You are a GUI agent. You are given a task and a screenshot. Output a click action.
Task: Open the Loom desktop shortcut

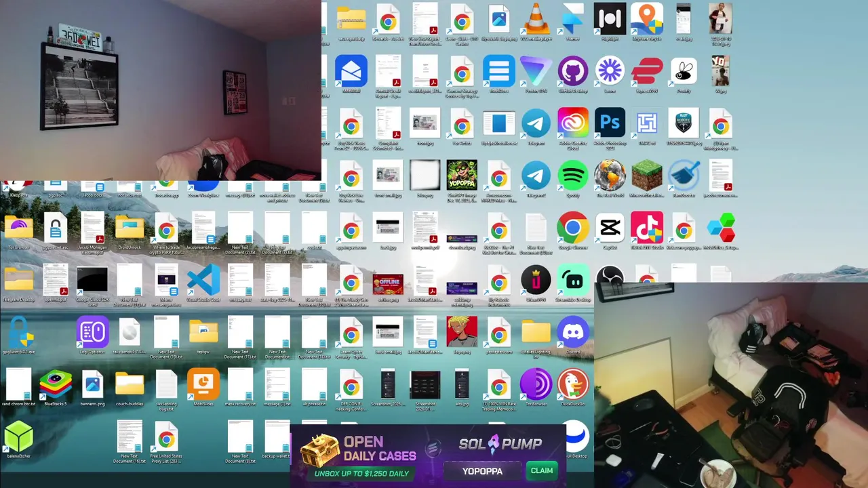[x=610, y=72]
